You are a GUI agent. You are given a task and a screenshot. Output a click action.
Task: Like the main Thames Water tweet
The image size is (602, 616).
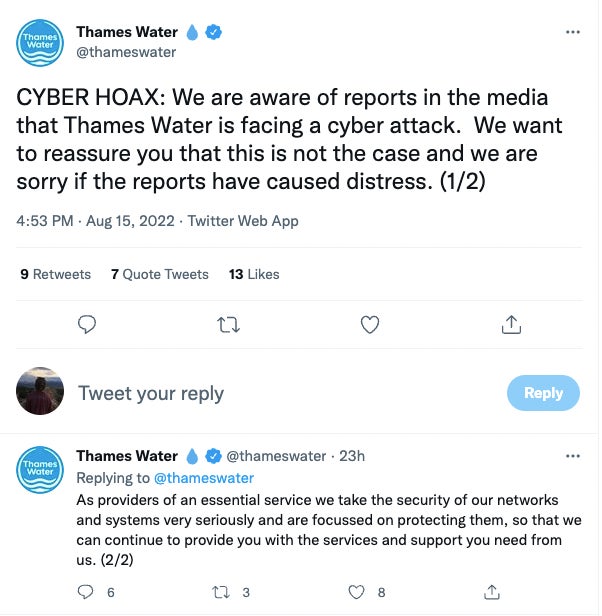[370, 324]
